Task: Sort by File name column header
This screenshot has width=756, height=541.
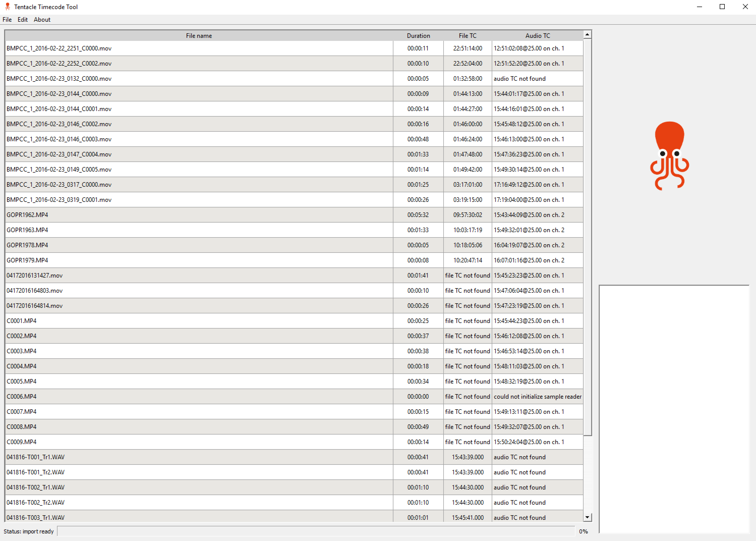Action: tap(199, 36)
